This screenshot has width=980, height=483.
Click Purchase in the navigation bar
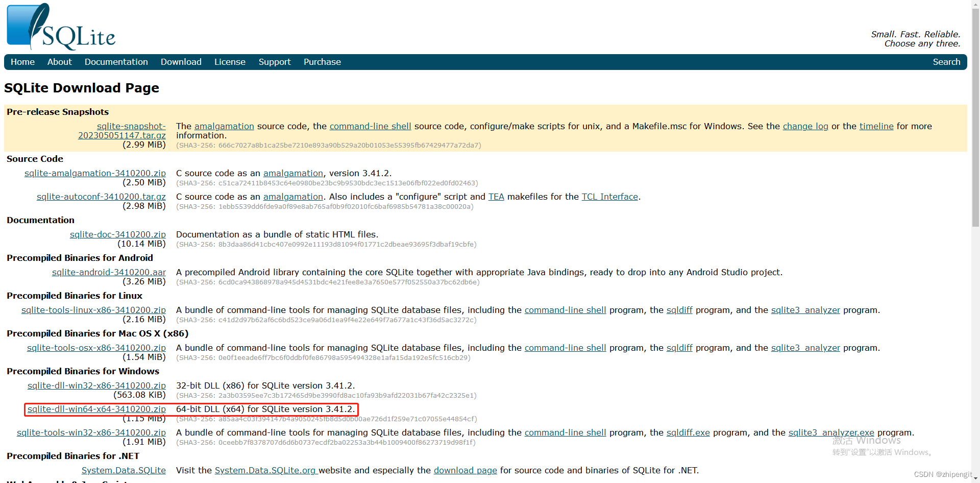[322, 62]
